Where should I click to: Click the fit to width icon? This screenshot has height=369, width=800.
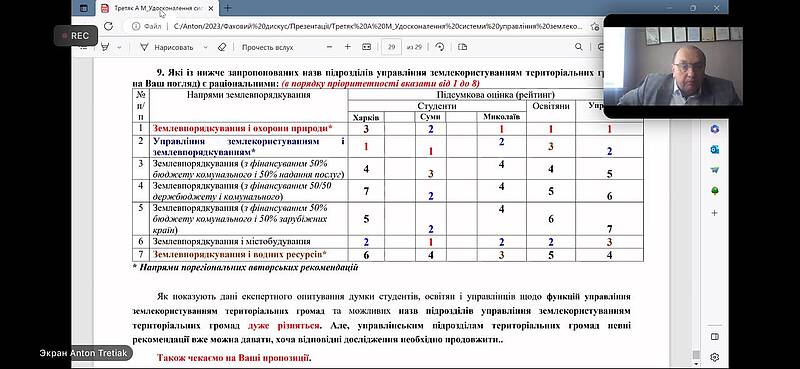tap(366, 47)
